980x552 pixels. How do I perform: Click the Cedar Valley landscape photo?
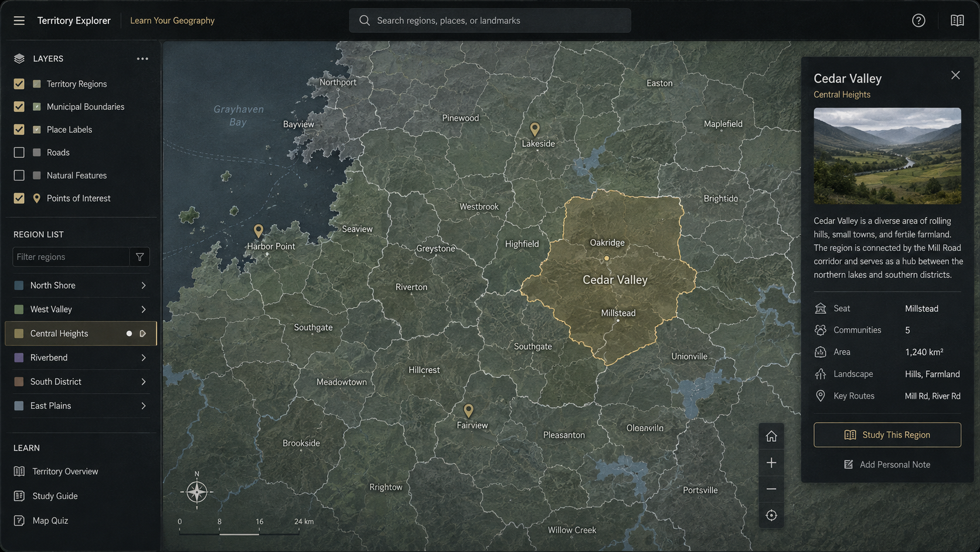(x=887, y=156)
